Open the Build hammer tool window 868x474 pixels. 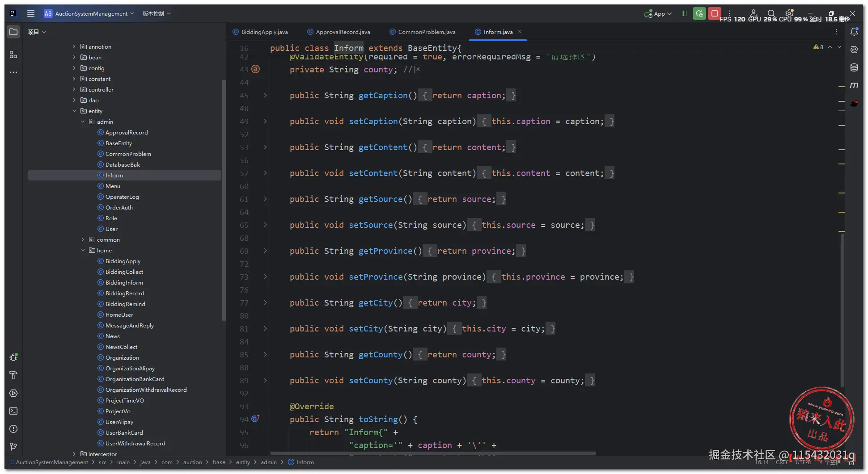click(13, 375)
